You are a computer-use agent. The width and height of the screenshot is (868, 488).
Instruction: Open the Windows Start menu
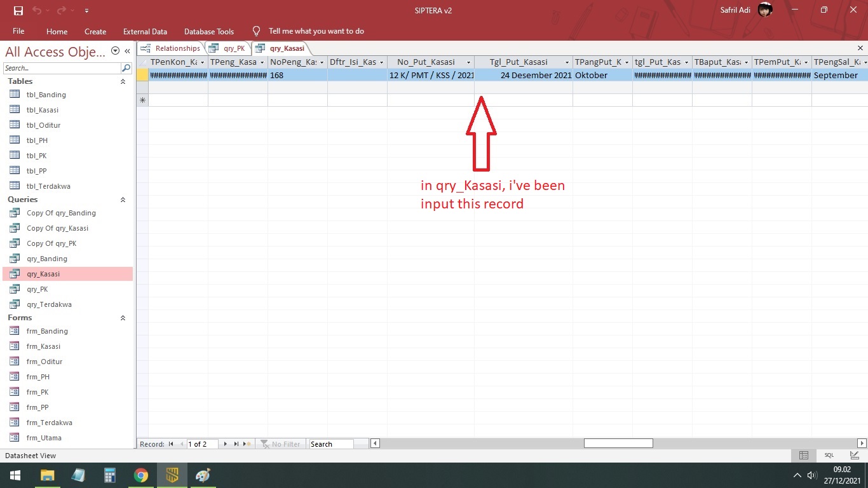15,475
